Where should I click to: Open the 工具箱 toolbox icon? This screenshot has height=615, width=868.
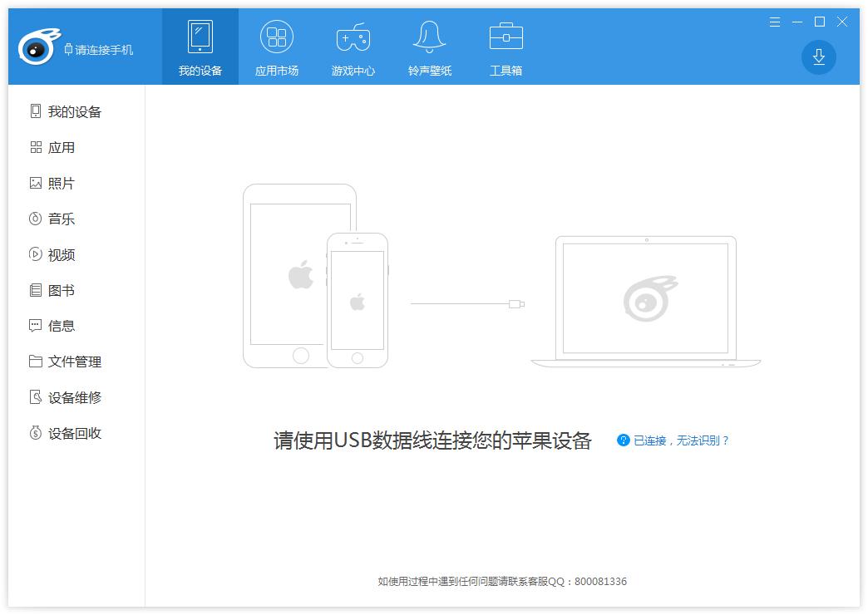(x=506, y=37)
